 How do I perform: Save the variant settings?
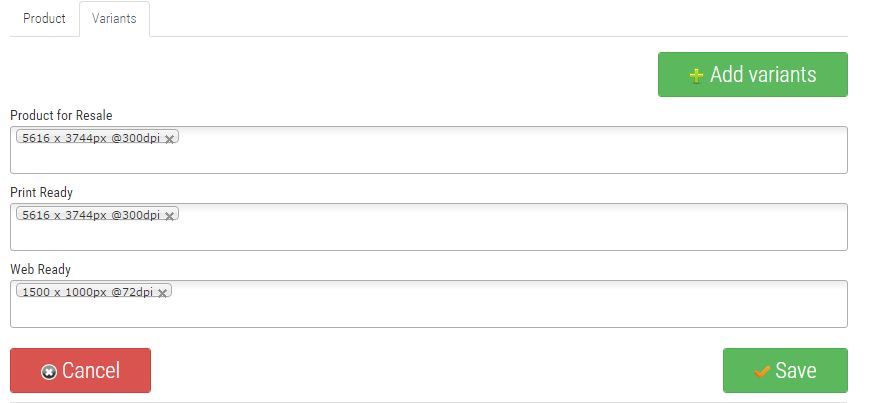pos(785,371)
